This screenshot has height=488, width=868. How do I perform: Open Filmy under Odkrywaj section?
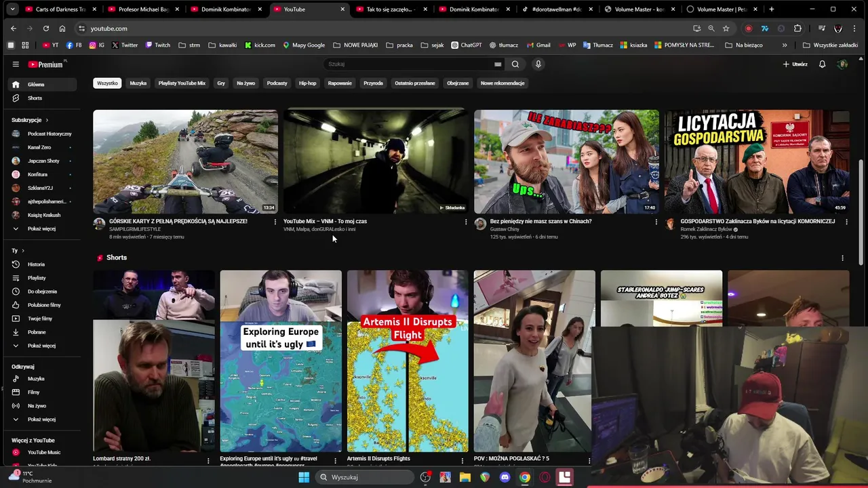click(x=41, y=392)
